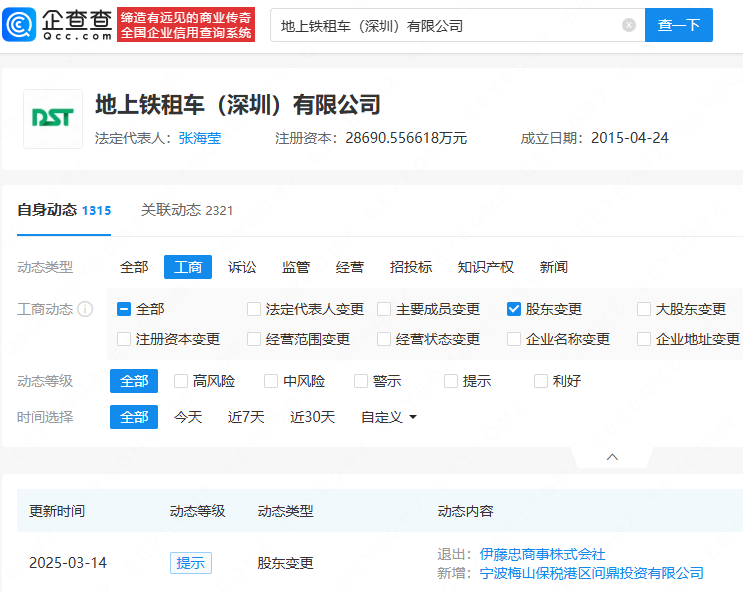Open 伊藤忠商事株式会社 company link
743x592 pixels.
coord(542,554)
